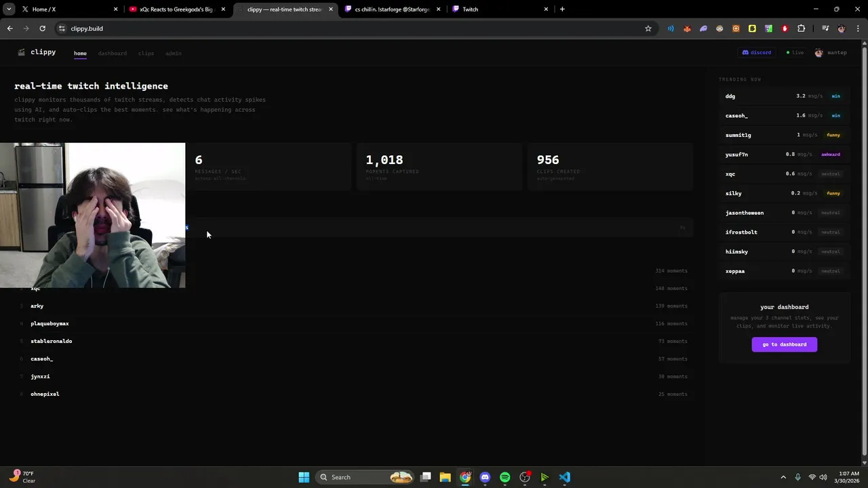Select xoppaa in the trending list
868x488 pixels.
[784, 271]
